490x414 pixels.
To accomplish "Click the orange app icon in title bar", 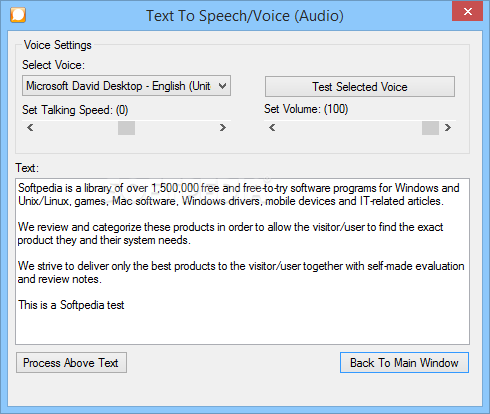I will (18, 15).
